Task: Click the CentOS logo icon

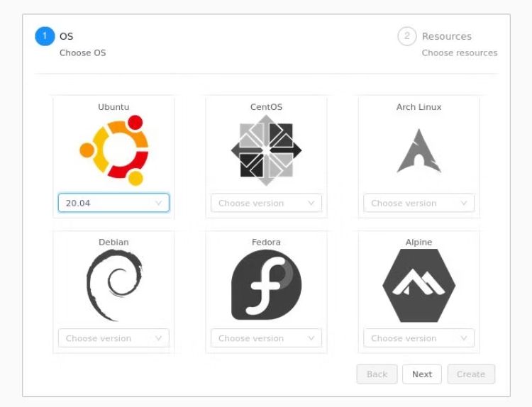Action: pyautogui.click(x=266, y=150)
